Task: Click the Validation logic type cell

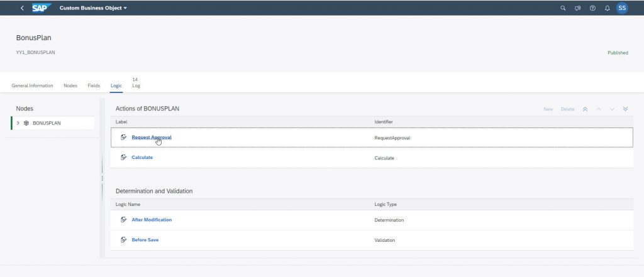Action: point(384,240)
